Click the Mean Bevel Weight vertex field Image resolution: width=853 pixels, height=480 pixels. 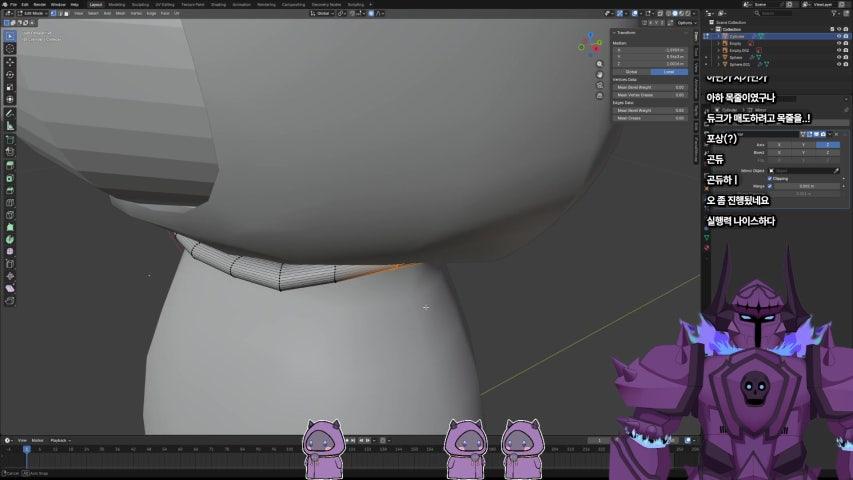(x=650, y=87)
